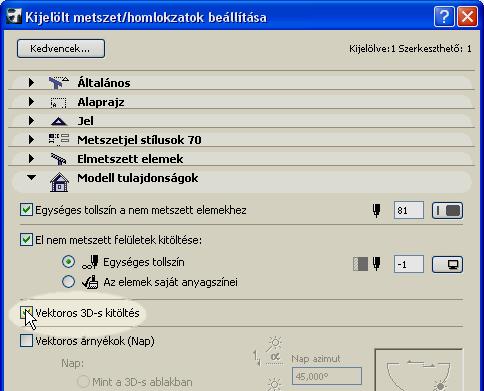Toggle Egységes tollszín a nem metszett elemekhez
Viewport: 484px width, 391px height.
(26, 210)
